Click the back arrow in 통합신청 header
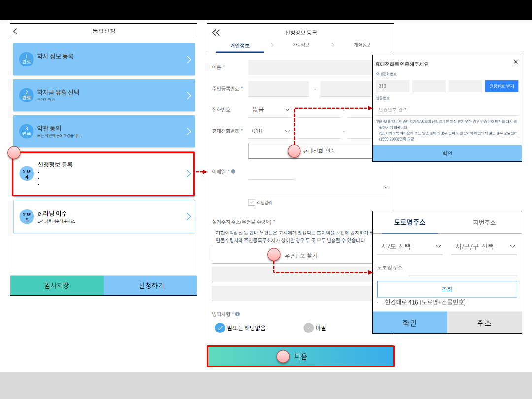The width and height of the screenshot is (532, 399). pos(15,31)
